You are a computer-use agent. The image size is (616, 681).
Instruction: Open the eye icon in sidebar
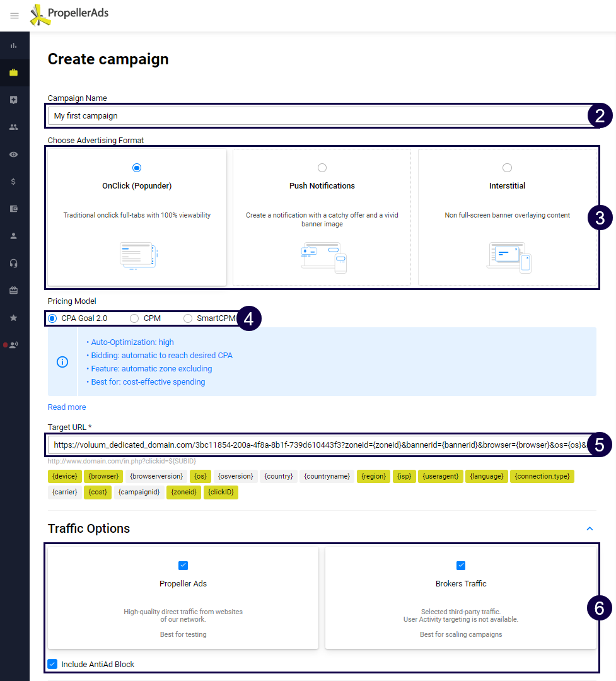[14, 154]
